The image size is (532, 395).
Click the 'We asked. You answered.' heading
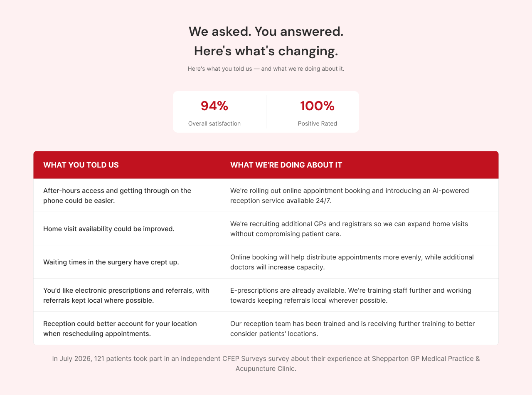click(x=266, y=31)
